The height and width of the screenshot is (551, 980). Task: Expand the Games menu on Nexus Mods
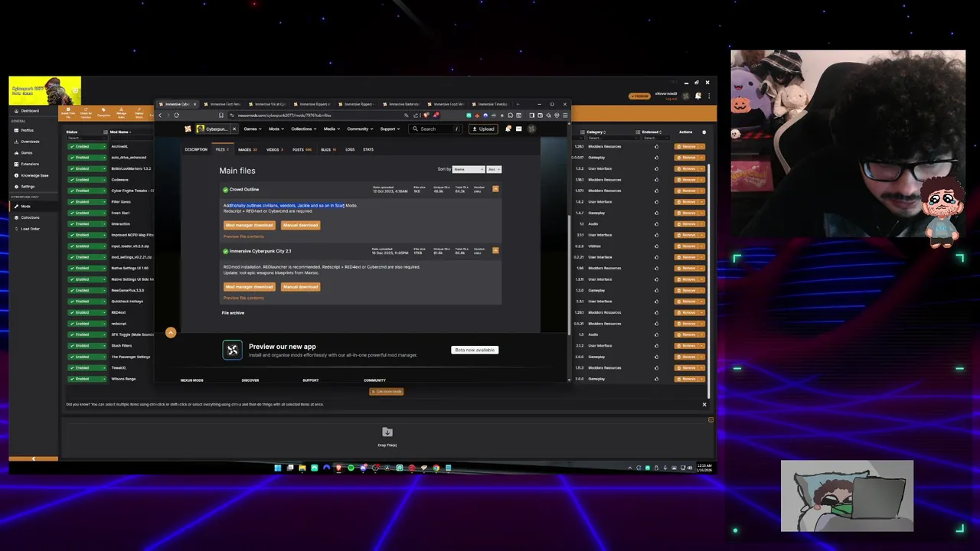252,129
